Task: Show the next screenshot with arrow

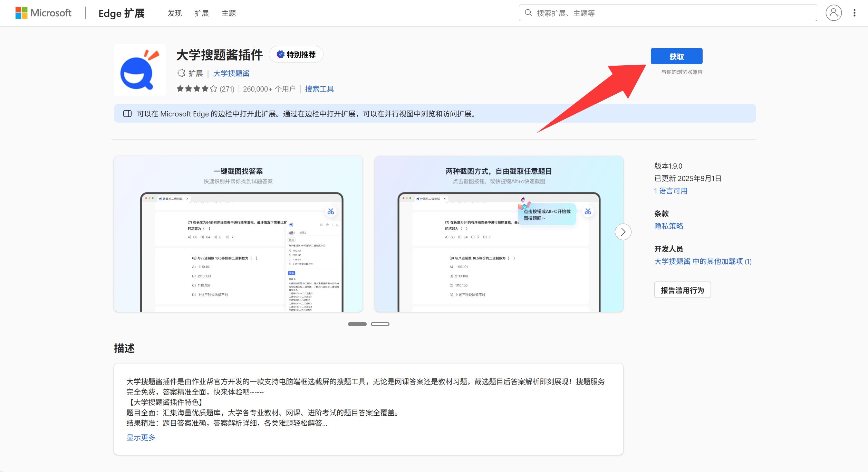Action: (623, 232)
